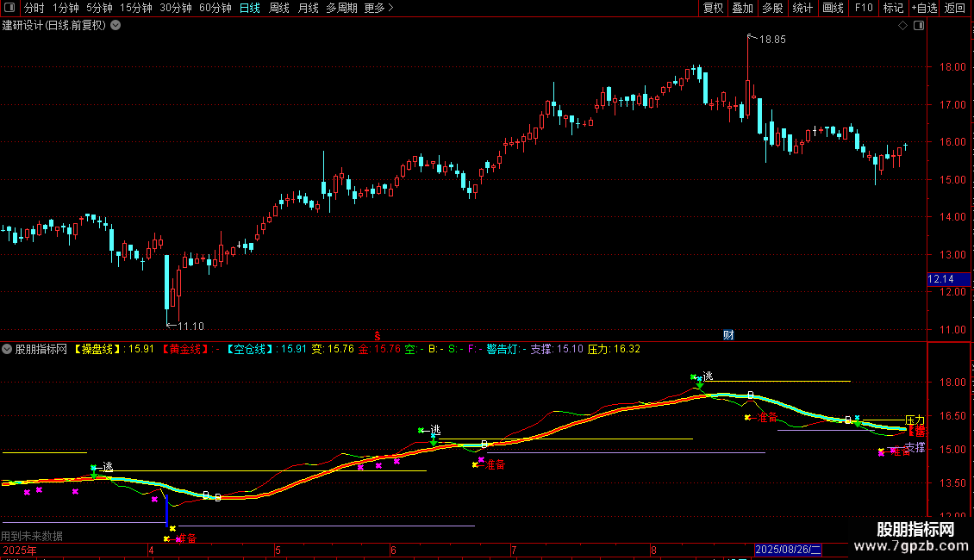Click the 压力: 16.32 value
Screen dimensions: 974x560
click(614, 350)
